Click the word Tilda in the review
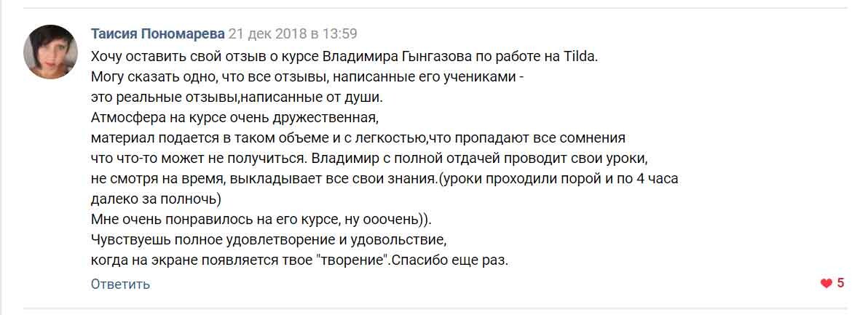This screenshot has height=315, width=868. 580,56
